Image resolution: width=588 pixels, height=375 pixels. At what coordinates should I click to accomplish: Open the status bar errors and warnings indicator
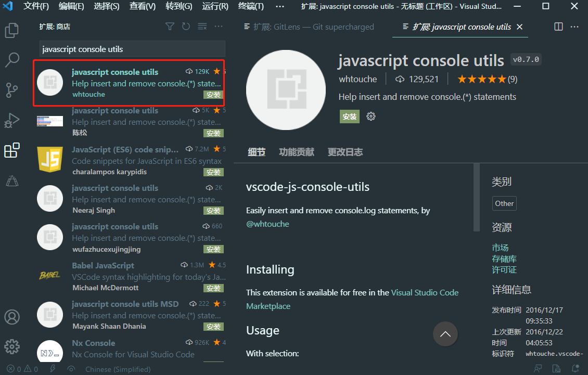pyautogui.click(x=22, y=369)
